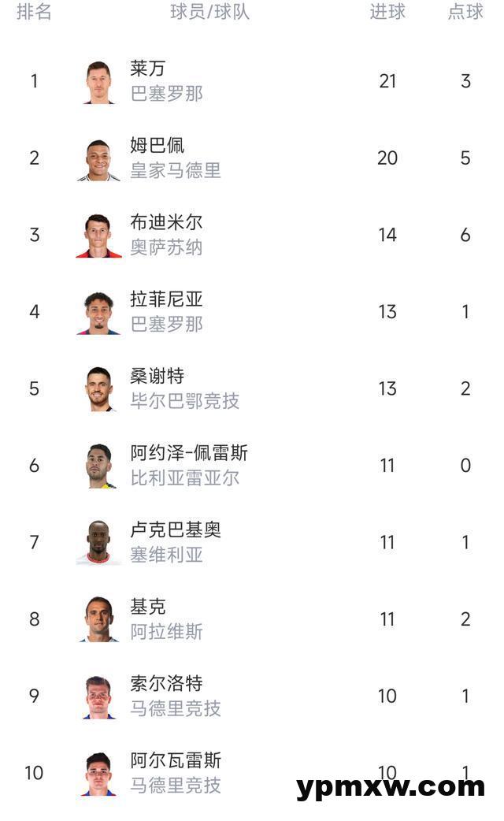Click 桑谢特's player photo
The image size is (504, 821).
[99, 388]
